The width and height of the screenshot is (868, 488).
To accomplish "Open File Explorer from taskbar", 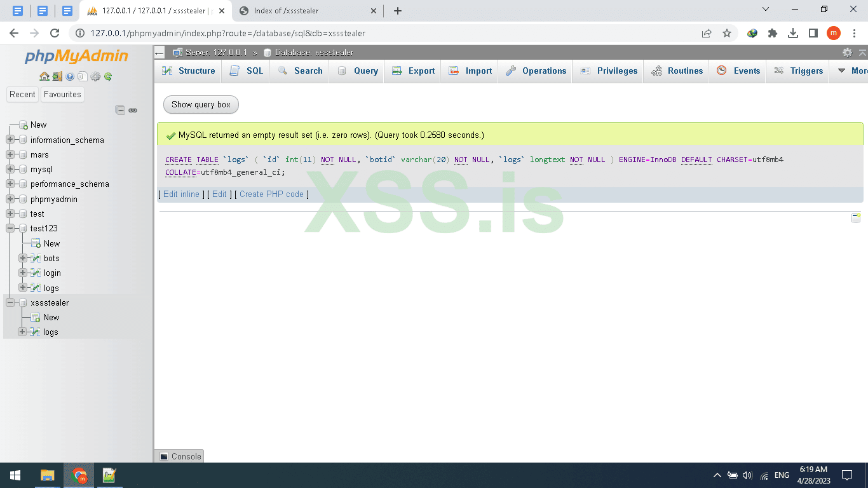I will tap(47, 475).
